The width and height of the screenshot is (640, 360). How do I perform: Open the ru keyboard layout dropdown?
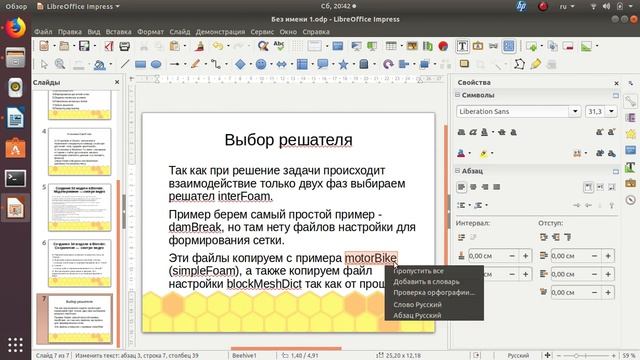[x=567, y=7]
